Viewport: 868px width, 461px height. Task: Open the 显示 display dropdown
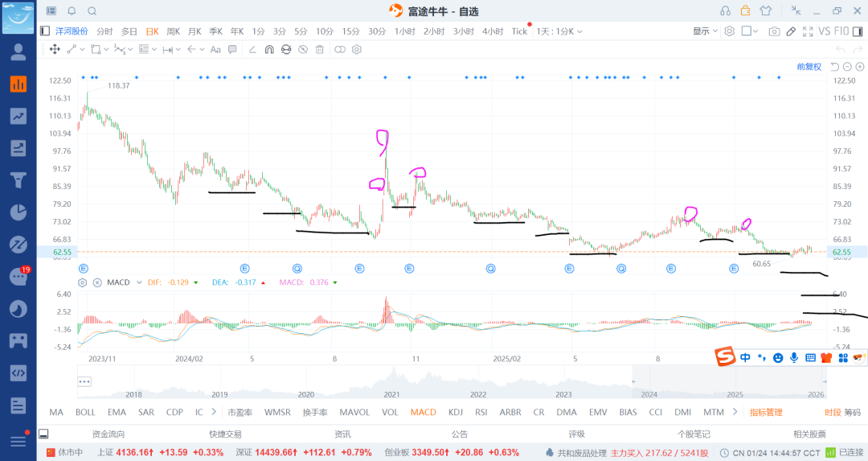click(706, 31)
